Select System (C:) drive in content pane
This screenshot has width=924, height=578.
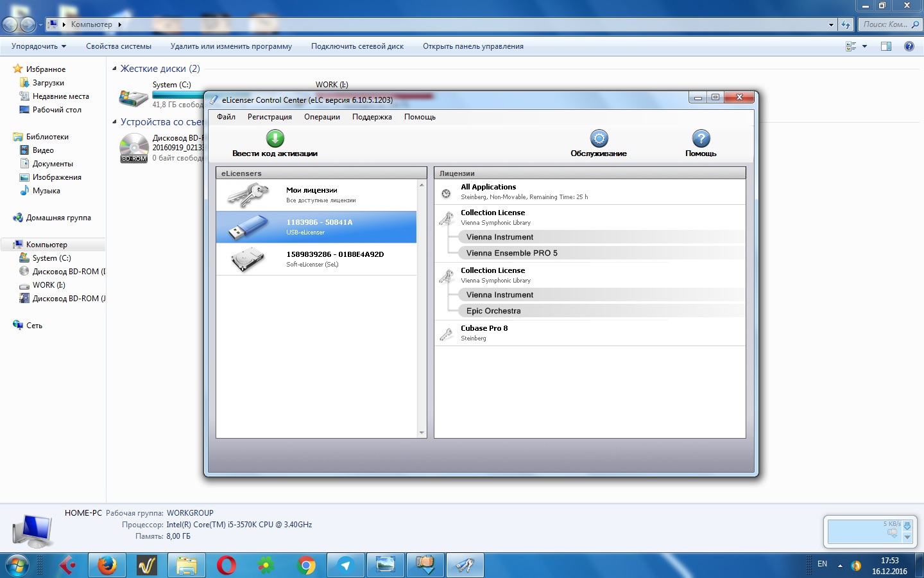click(160, 94)
